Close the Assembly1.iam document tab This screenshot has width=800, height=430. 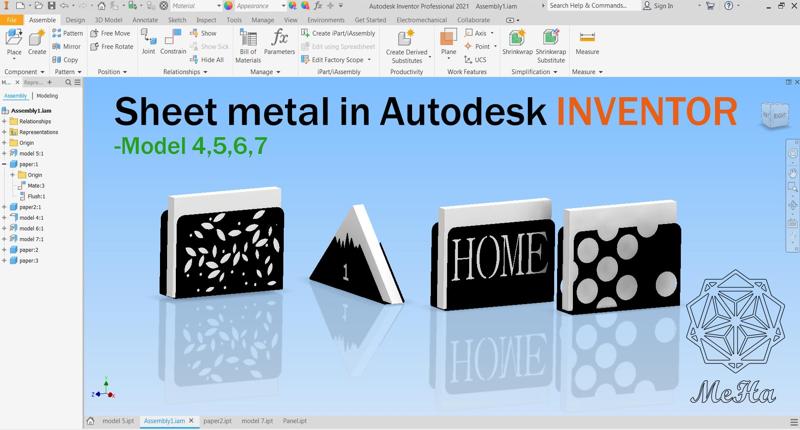191,421
